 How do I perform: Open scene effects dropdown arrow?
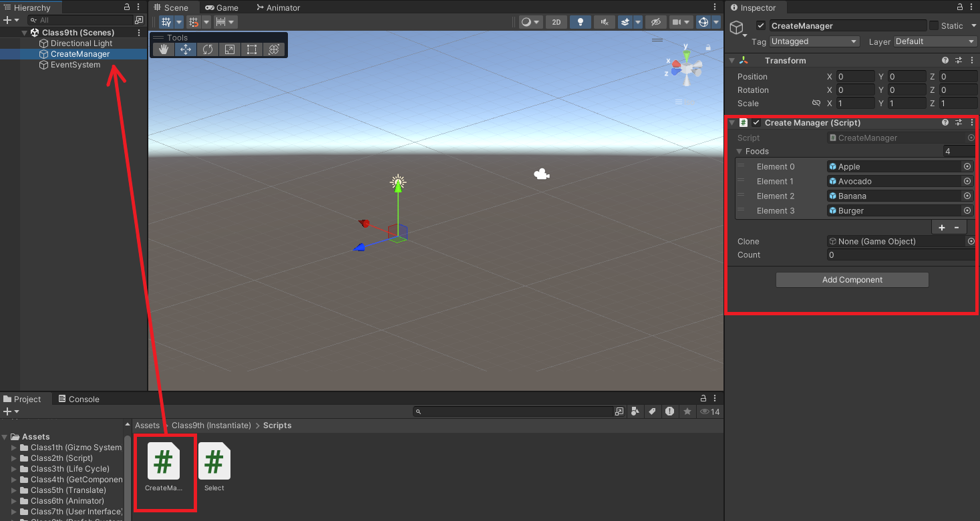[638, 22]
